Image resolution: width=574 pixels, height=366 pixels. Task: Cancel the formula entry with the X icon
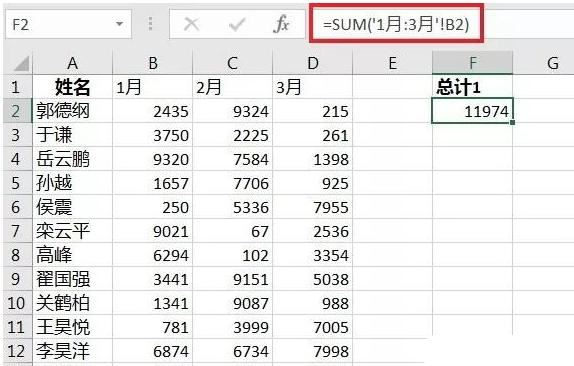(191, 25)
